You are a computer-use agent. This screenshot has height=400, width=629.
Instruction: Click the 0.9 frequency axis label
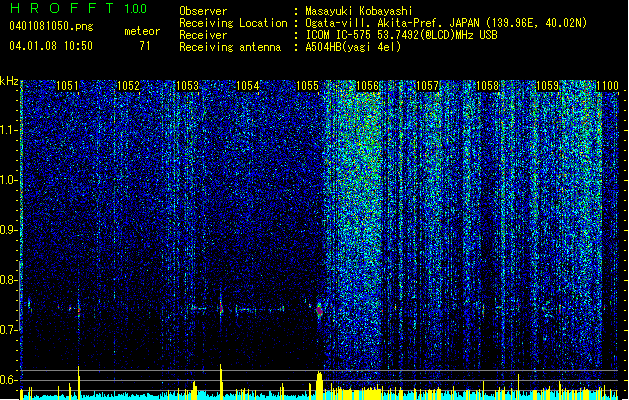point(9,230)
